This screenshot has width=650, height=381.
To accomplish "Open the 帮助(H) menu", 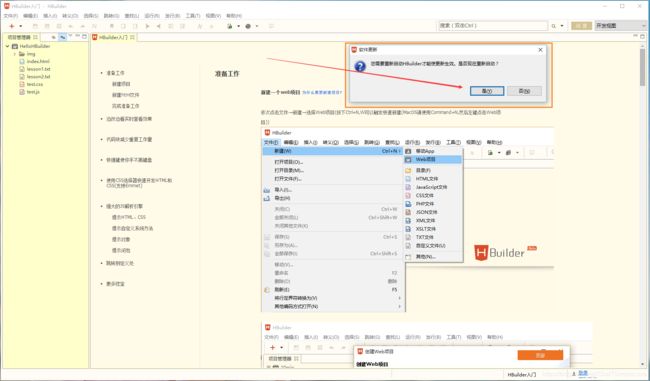I will click(234, 16).
